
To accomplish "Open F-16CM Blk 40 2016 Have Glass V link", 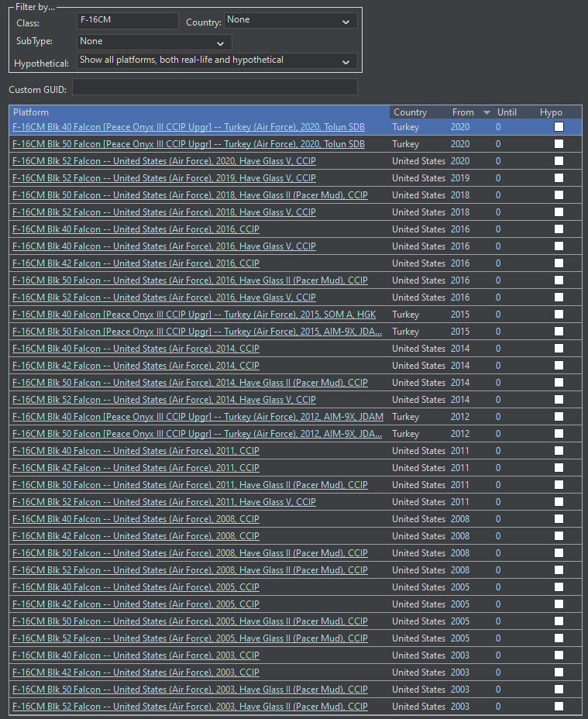I will point(164,246).
